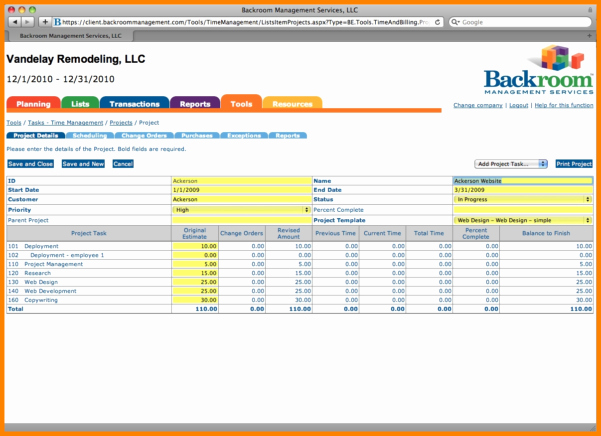Follow the Tasks - Time Management breadcrumb
The width and height of the screenshot is (601, 436).
66,123
